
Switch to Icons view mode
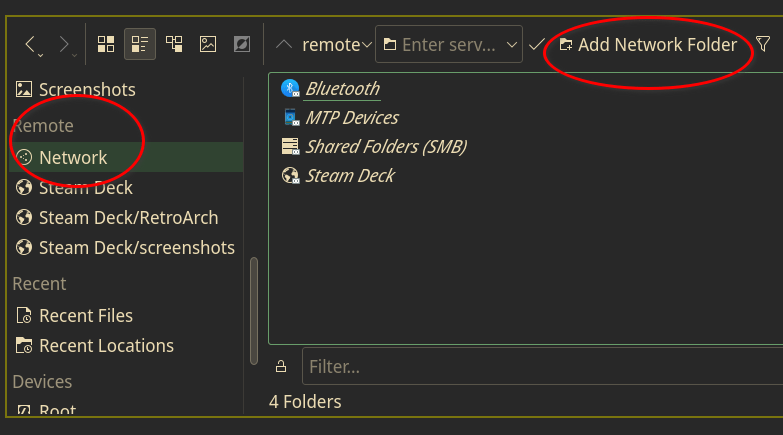tap(106, 44)
